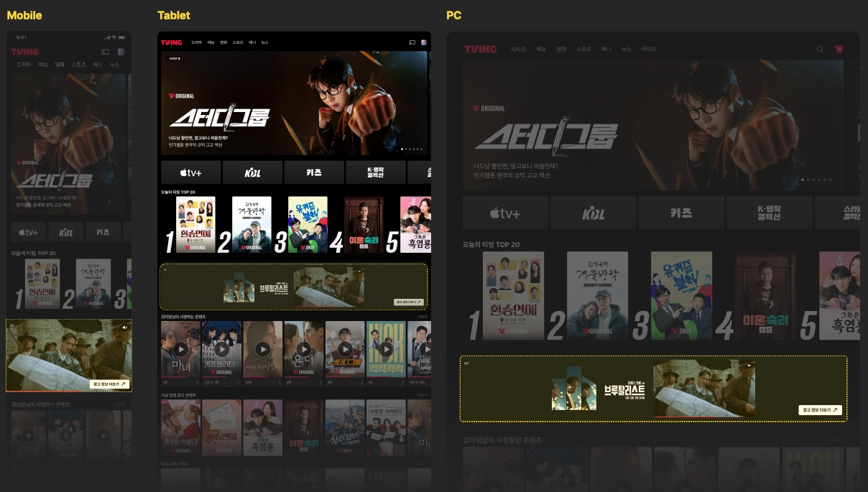Click the 브루탈리스트 ad video in the PC view

pyautogui.click(x=704, y=388)
